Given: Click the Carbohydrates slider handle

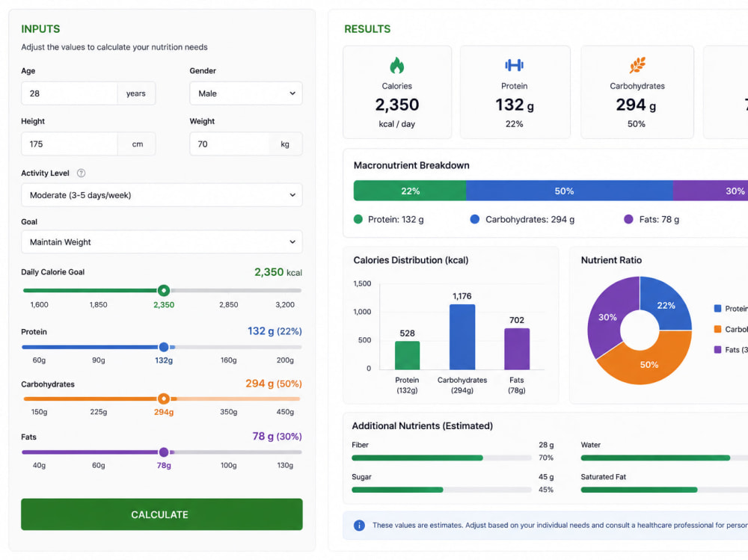Looking at the screenshot, I should [x=164, y=399].
